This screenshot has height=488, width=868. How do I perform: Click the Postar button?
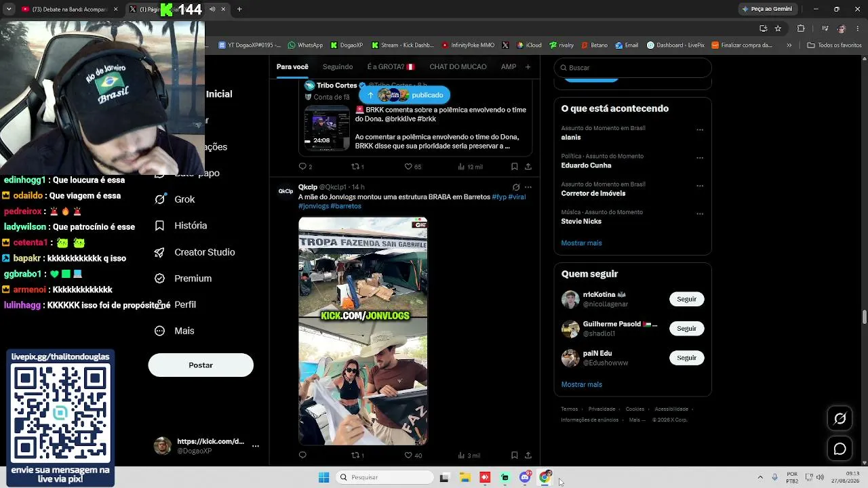201,365
